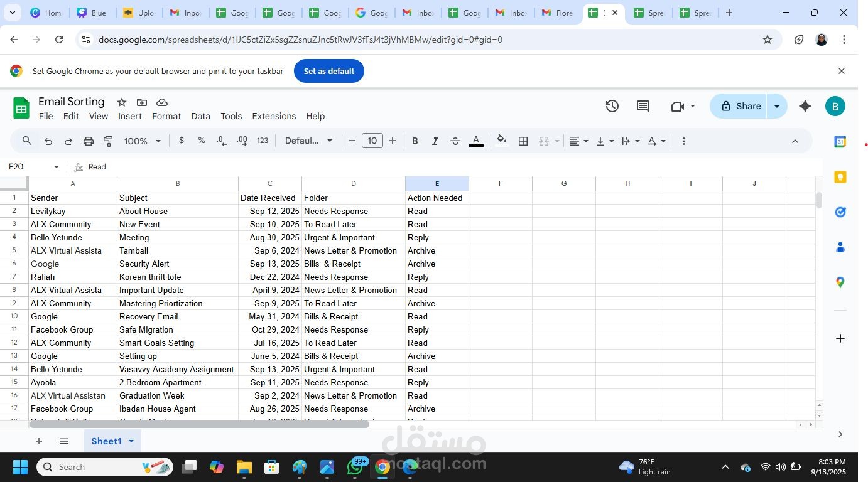This screenshot has height=482, width=868.
Task: Click the borders grid icon
Action: tap(523, 141)
